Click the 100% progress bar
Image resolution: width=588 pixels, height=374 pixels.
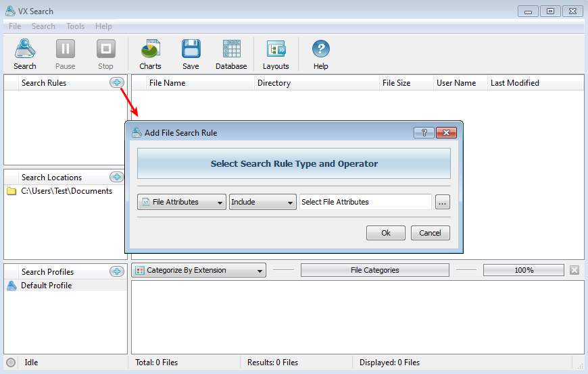coord(524,270)
